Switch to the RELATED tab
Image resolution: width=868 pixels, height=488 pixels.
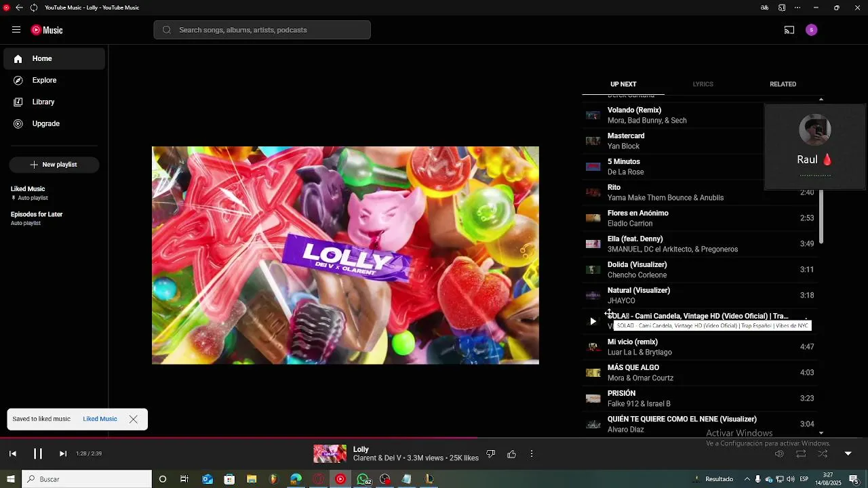click(783, 84)
